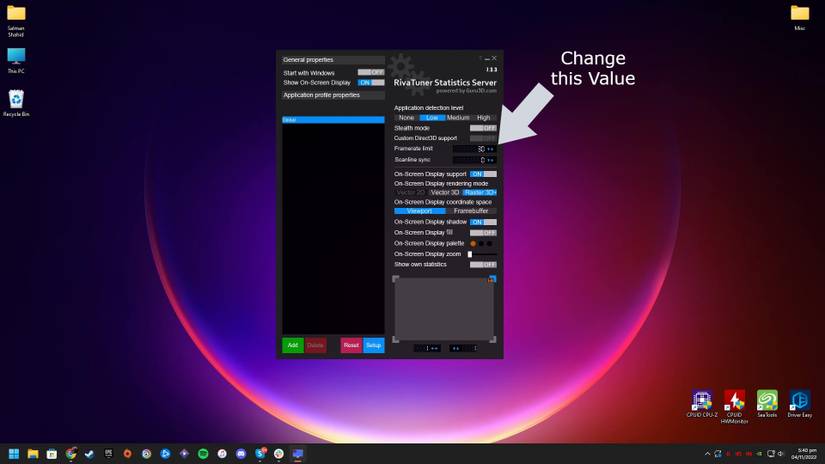This screenshot has height=464, width=825.
Task: Click the Framerate limit value field
Action: tap(469, 149)
